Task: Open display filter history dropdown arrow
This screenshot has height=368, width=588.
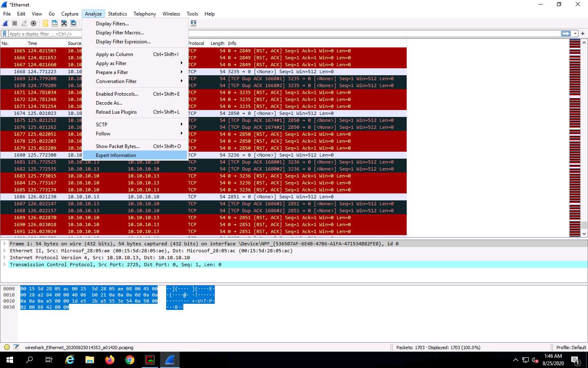Action: coord(575,34)
